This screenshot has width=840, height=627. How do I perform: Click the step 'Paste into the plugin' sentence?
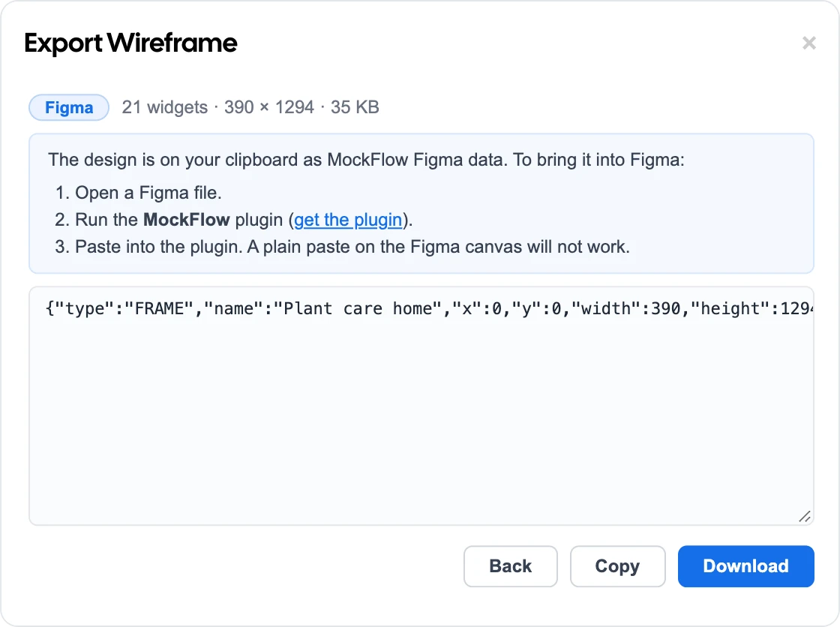352,247
